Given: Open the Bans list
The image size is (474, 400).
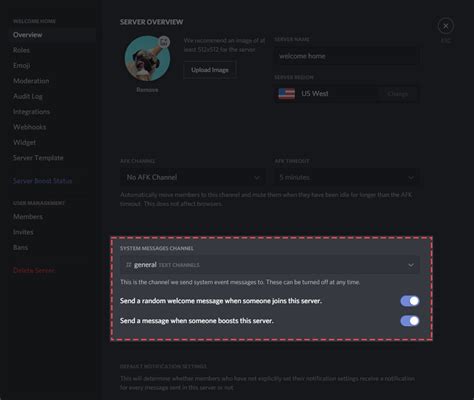Looking at the screenshot, I should click(20, 247).
